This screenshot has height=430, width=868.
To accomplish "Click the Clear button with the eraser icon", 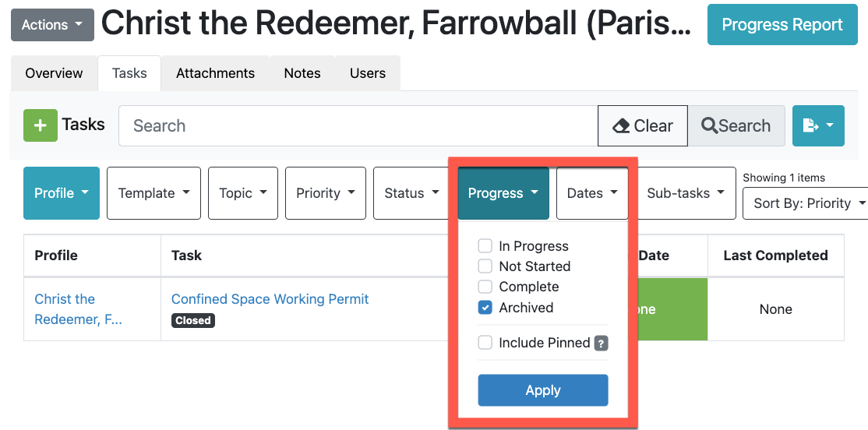I will pos(643,125).
